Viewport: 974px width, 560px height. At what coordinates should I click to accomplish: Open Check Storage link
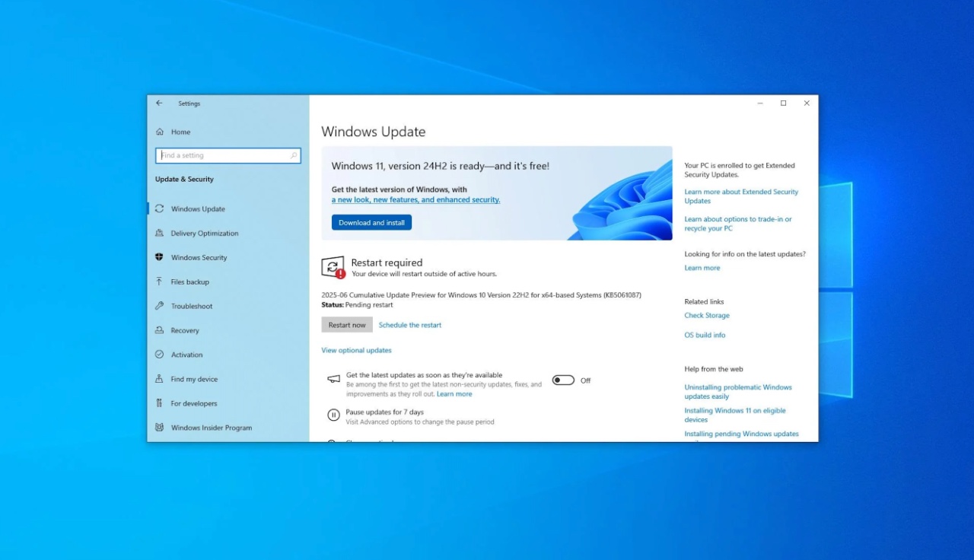(x=707, y=315)
